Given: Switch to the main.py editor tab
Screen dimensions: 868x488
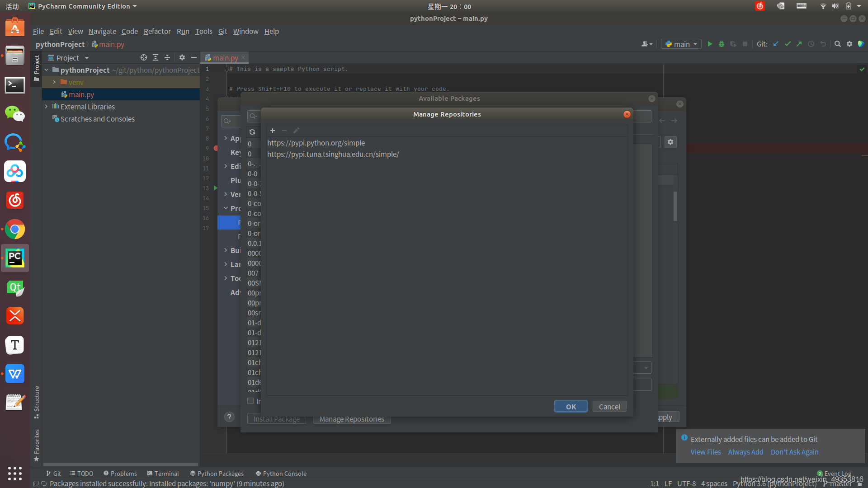Looking at the screenshot, I should [x=225, y=58].
